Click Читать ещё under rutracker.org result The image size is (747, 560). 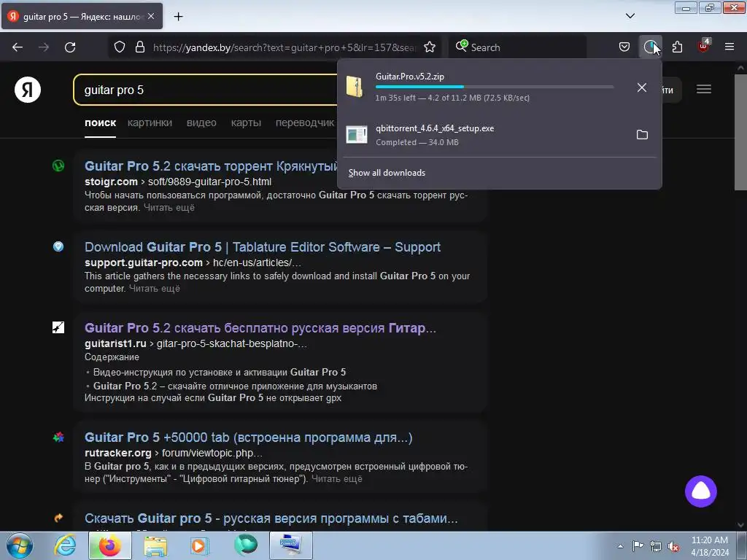(x=336, y=479)
